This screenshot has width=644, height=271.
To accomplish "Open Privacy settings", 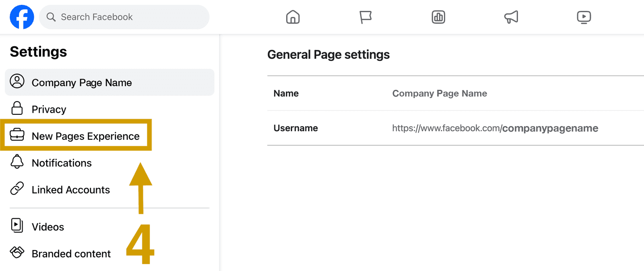I will click(49, 110).
